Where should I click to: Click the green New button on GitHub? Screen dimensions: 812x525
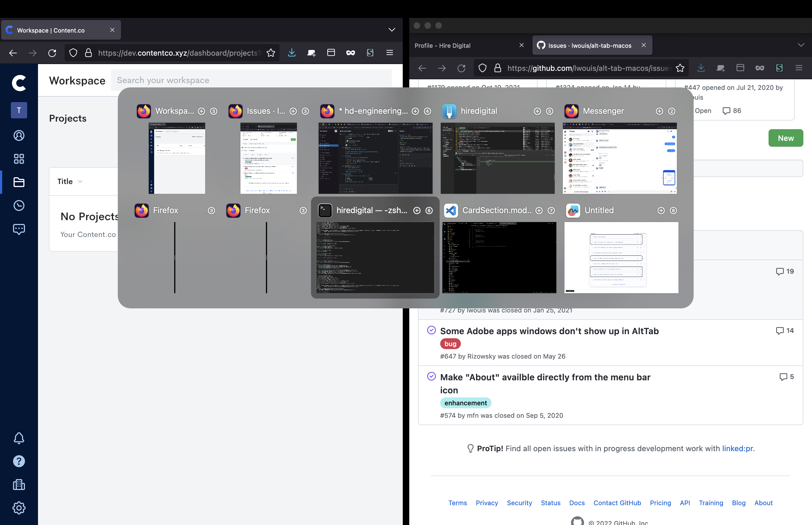(x=785, y=138)
